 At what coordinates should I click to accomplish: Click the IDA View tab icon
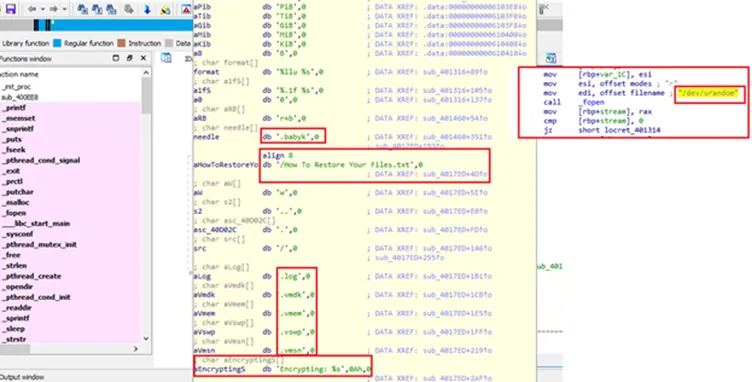click(166, 58)
